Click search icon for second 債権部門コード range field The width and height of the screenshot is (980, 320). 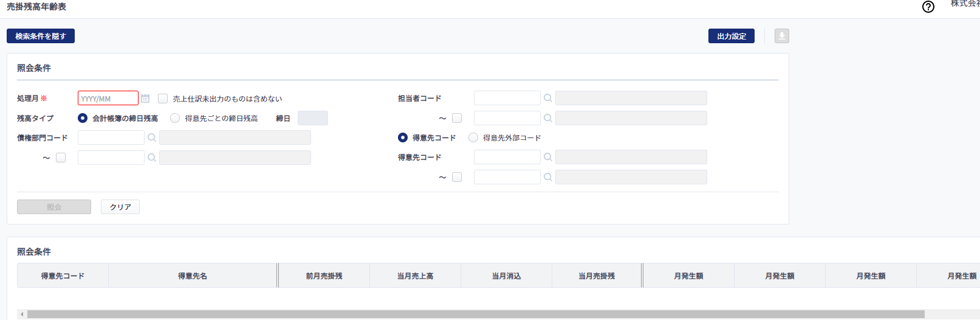[x=152, y=158]
